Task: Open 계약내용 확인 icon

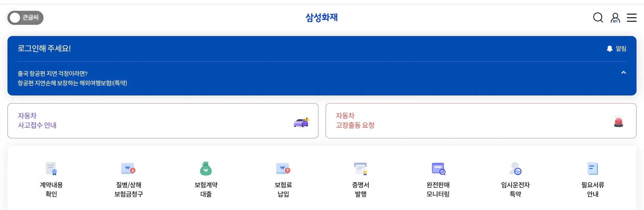Action: tap(51, 169)
